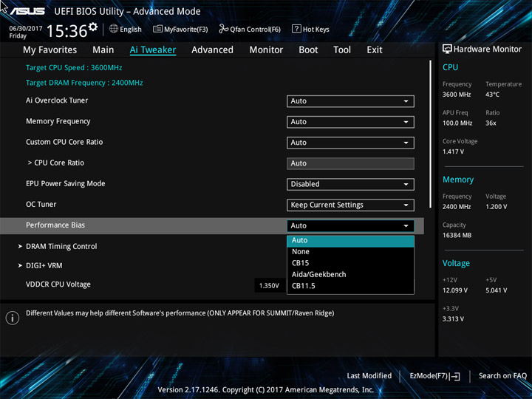Click Memory Voltage 1.200 V value
The image size is (532, 399).
pyautogui.click(x=497, y=207)
